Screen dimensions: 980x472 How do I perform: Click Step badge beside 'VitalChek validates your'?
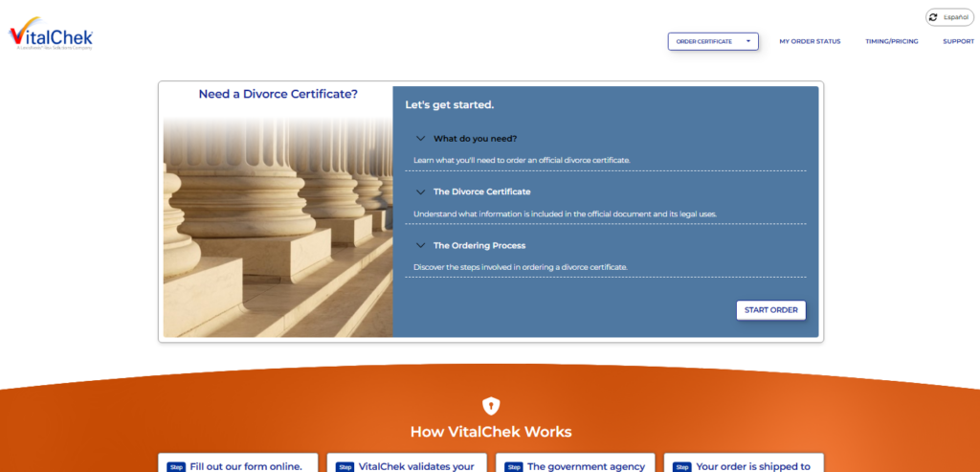coord(345,467)
